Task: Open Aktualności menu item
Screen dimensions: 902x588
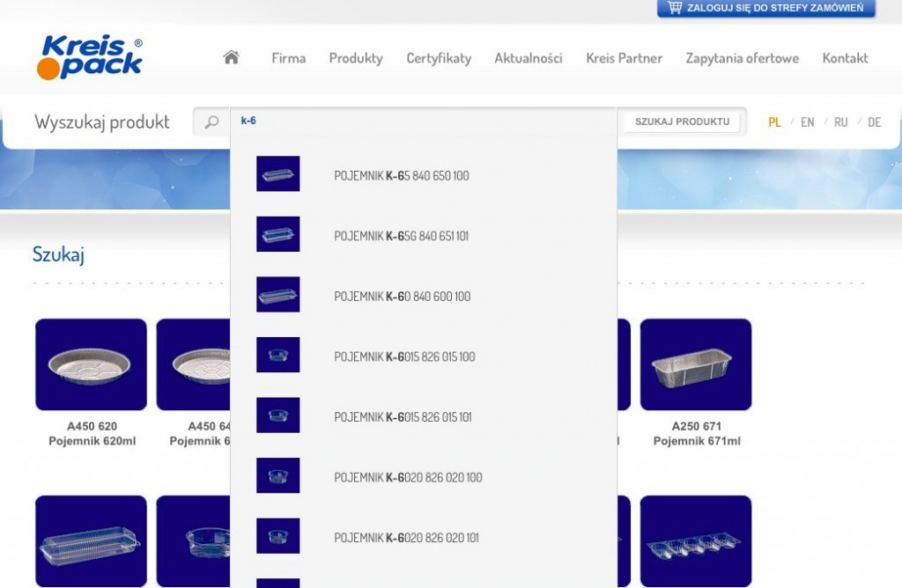Action: (529, 58)
